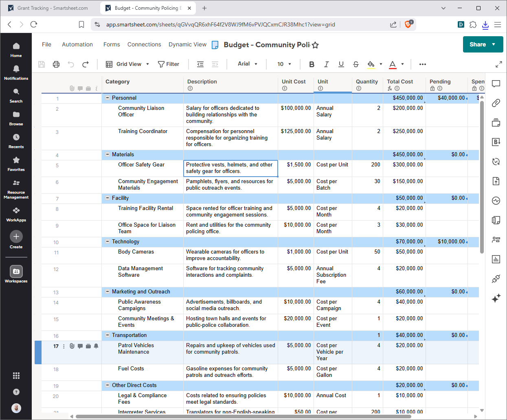Click the Indent icon in toolbar
Screen dimensions: 507x420
point(215,64)
